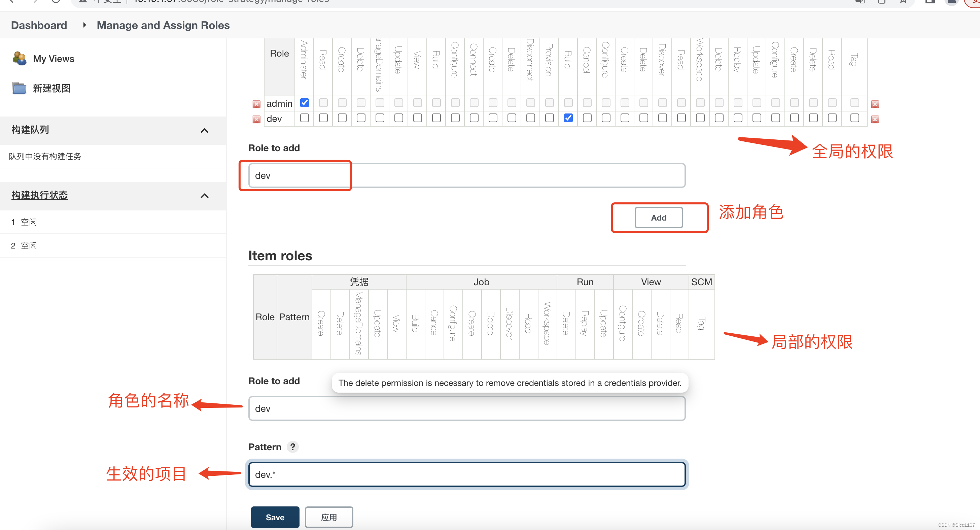Select executor row 1 空闲
The width and height of the screenshot is (980, 530).
pyautogui.click(x=113, y=222)
